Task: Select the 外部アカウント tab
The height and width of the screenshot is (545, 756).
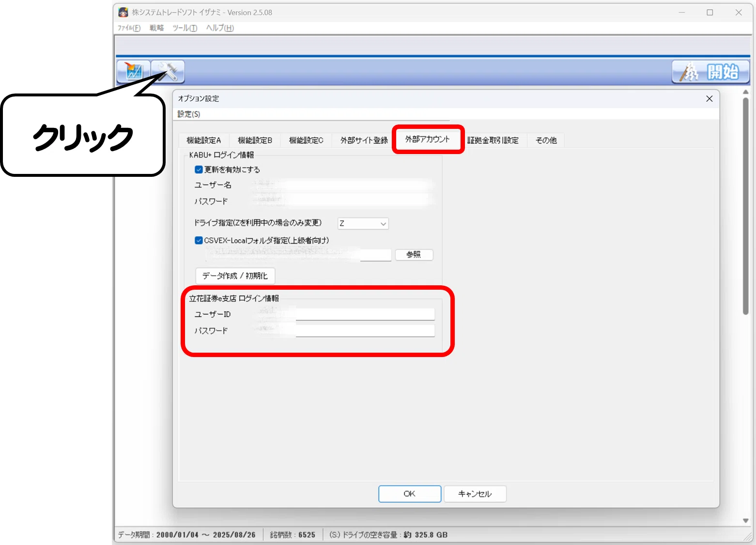Action: tap(428, 139)
